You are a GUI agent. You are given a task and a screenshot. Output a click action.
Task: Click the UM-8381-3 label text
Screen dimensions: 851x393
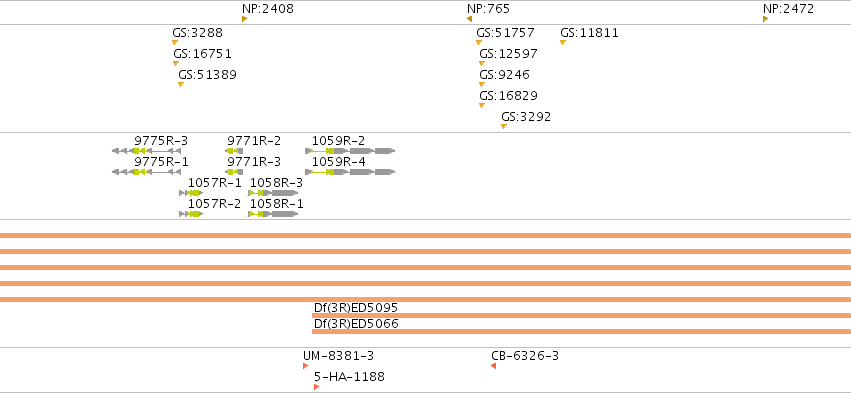coord(339,356)
